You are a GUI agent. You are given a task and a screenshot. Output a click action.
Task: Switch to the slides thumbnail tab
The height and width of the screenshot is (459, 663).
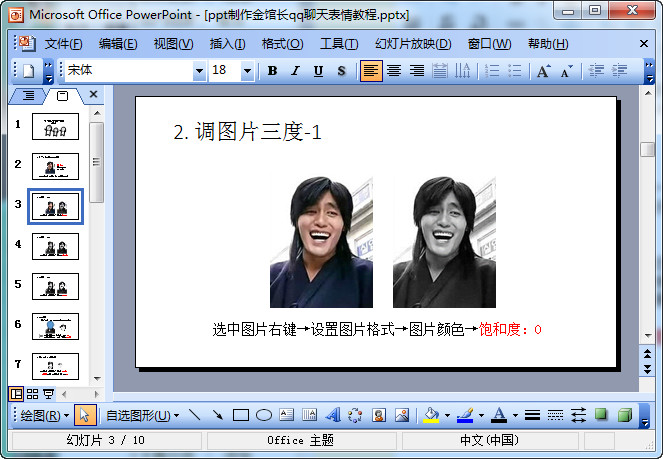62,96
